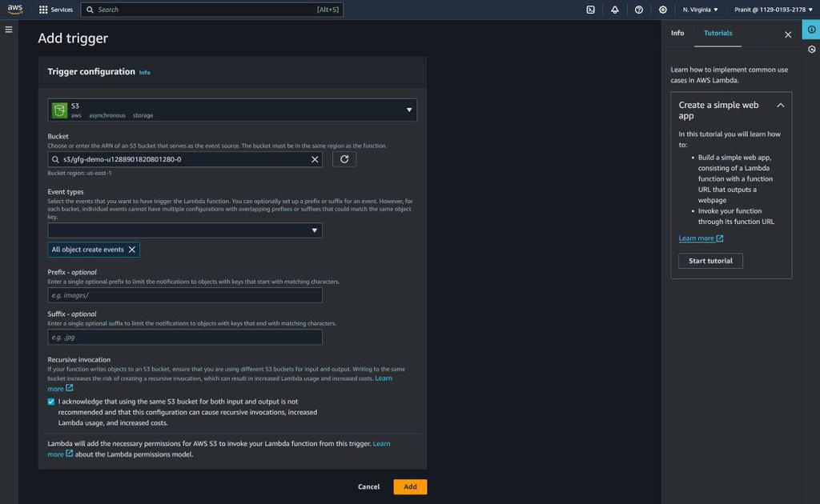The width and height of the screenshot is (820, 504).
Task: Click the green S3 bucket icon
Action: click(59, 110)
